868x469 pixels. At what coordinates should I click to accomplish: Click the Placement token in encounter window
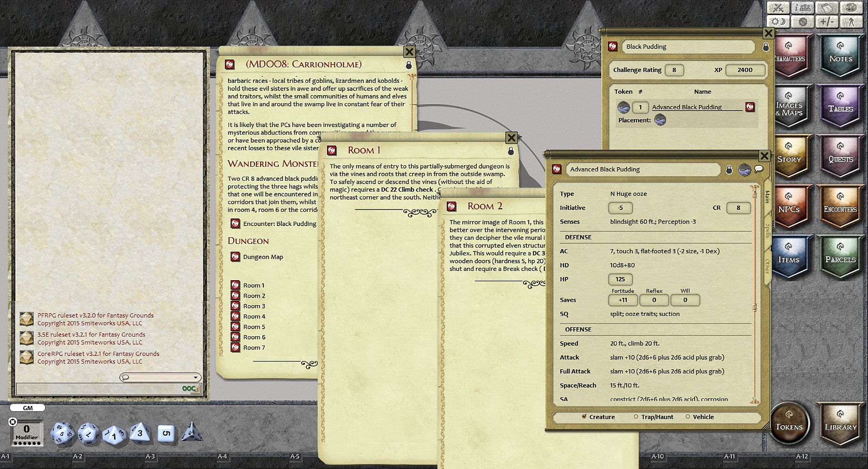coord(660,120)
